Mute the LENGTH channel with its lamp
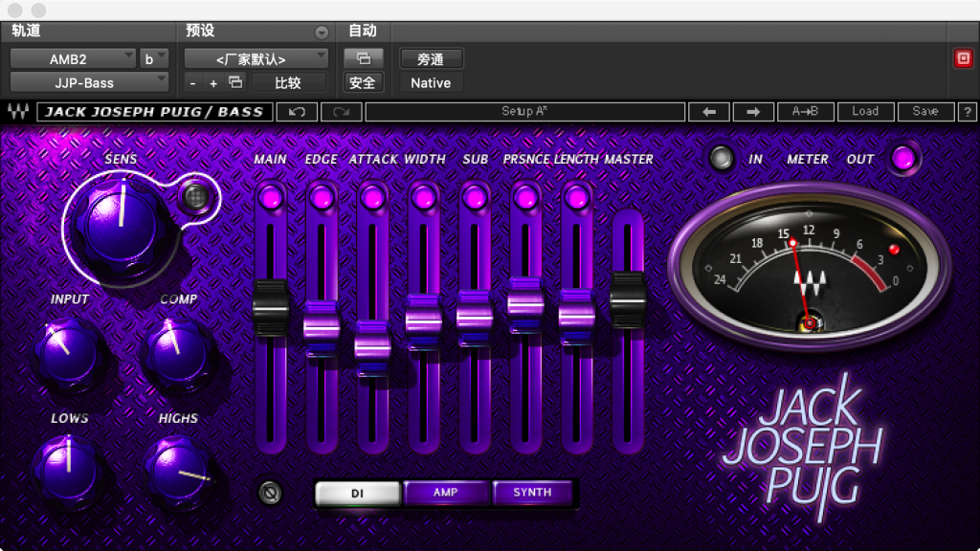The height and width of the screenshot is (551, 980). pos(576,199)
